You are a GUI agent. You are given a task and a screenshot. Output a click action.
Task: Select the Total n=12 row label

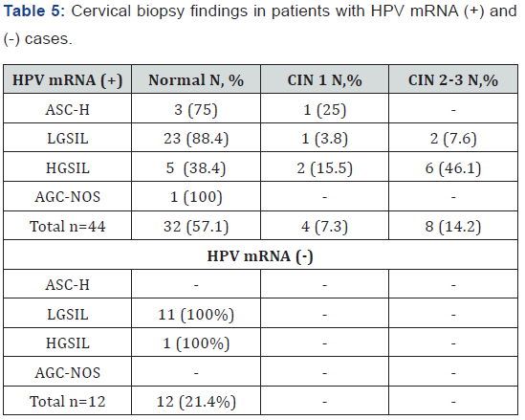(x=68, y=401)
